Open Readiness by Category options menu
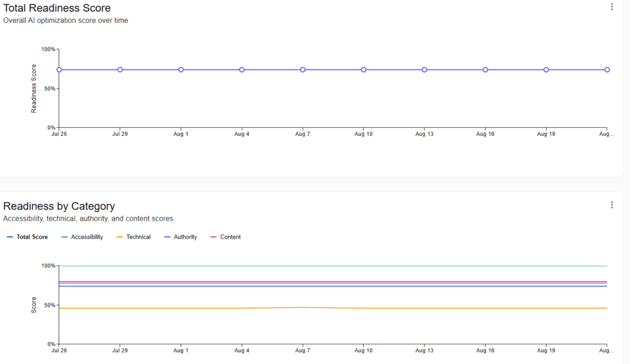Image resolution: width=630 pixels, height=364 pixels. (612, 205)
